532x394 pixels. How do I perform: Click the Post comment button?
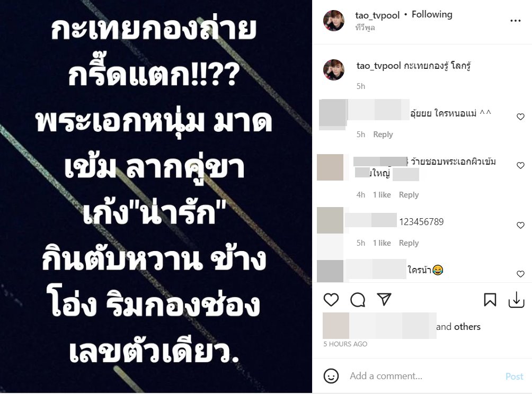pos(515,377)
